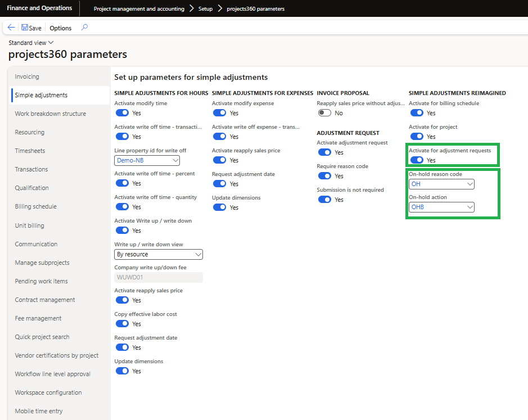Disable Activate for adjustment requests
Viewport: 528px width, 420px height.
[417, 160]
